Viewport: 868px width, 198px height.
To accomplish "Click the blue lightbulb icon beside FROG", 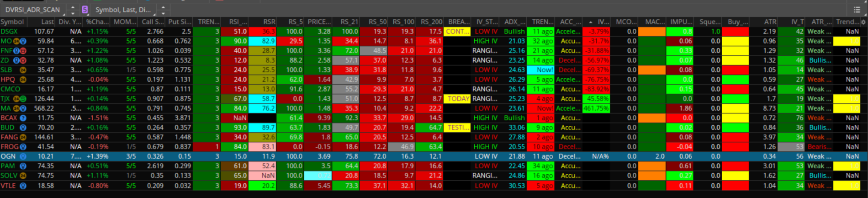I will pos(23,147).
